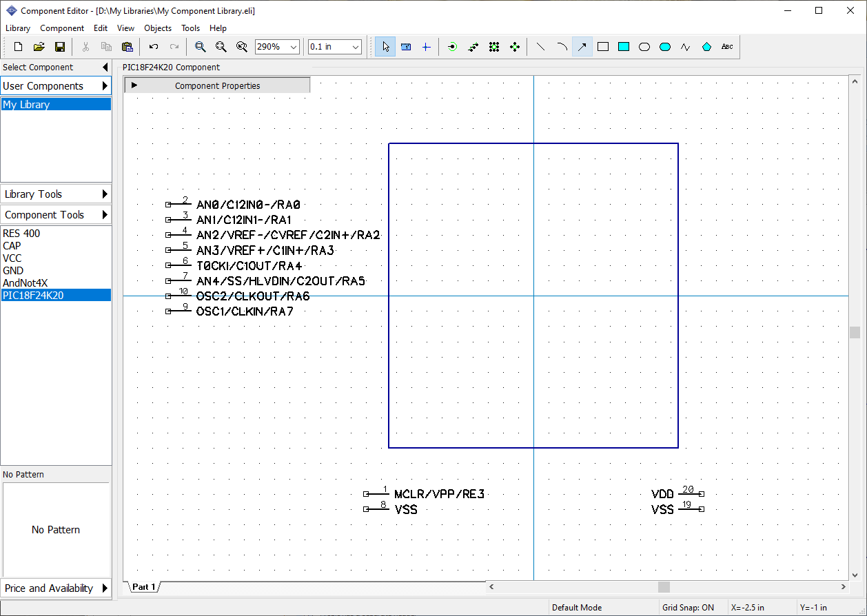Image resolution: width=867 pixels, height=616 pixels.
Task: Expand the User Components list
Action: pyautogui.click(x=56, y=86)
